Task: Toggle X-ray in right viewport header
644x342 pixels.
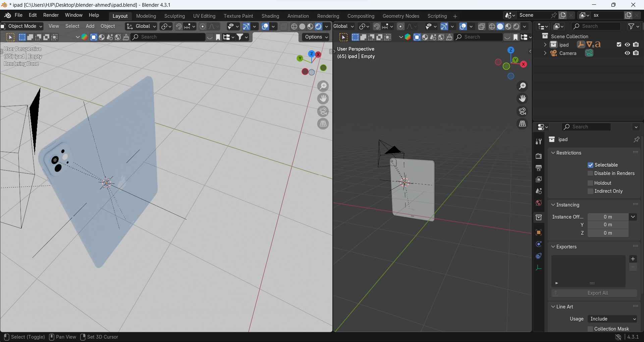Action: click(x=482, y=26)
